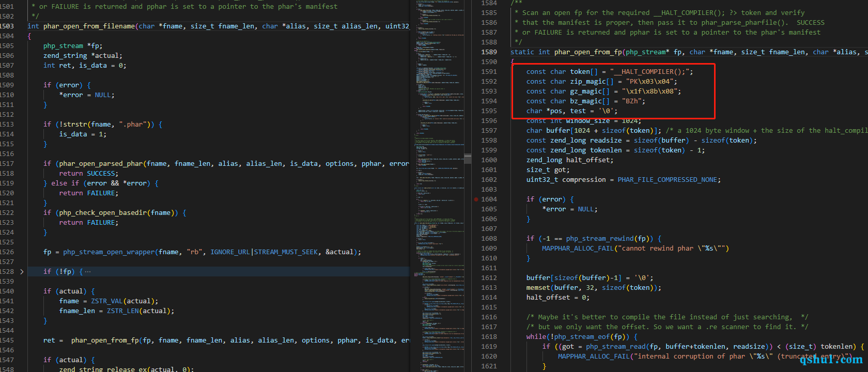868x372 pixels.
Task: Click the left editor's vertical scrollbar thumb
Action: pyautogui.click(x=468, y=158)
